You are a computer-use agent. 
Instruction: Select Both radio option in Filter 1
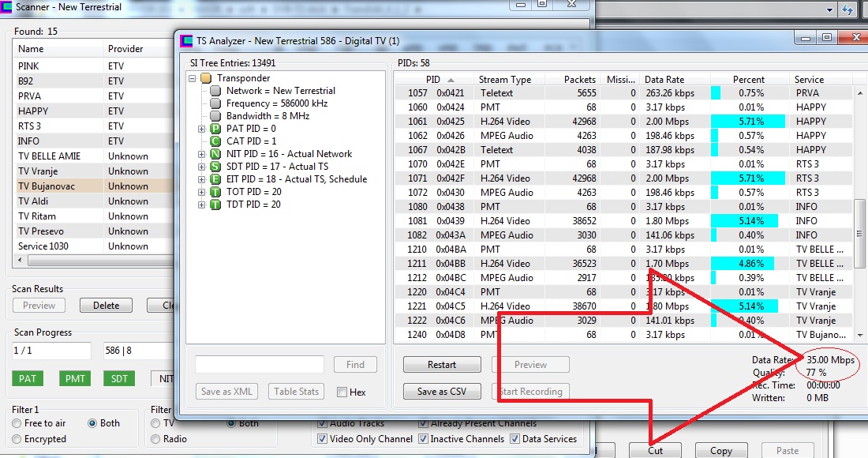pos(92,423)
